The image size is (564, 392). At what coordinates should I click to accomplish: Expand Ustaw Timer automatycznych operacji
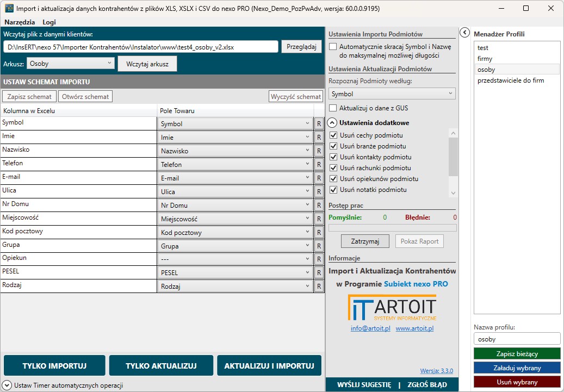[x=7, y=385]
